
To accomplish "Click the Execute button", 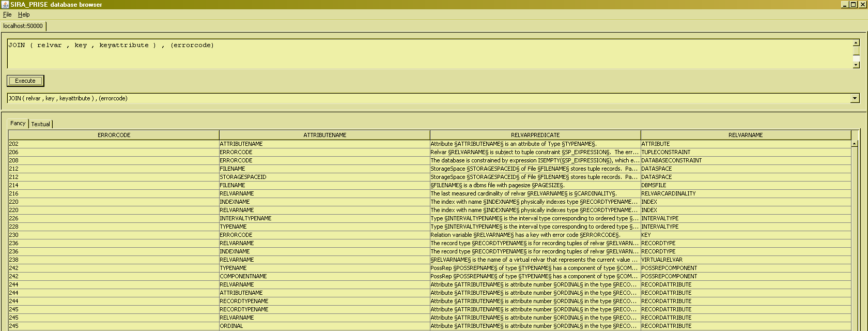I will point(25,81).
